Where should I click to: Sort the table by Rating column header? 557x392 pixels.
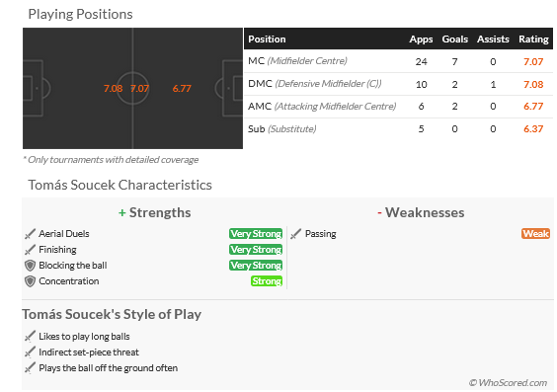coord(533,39)
